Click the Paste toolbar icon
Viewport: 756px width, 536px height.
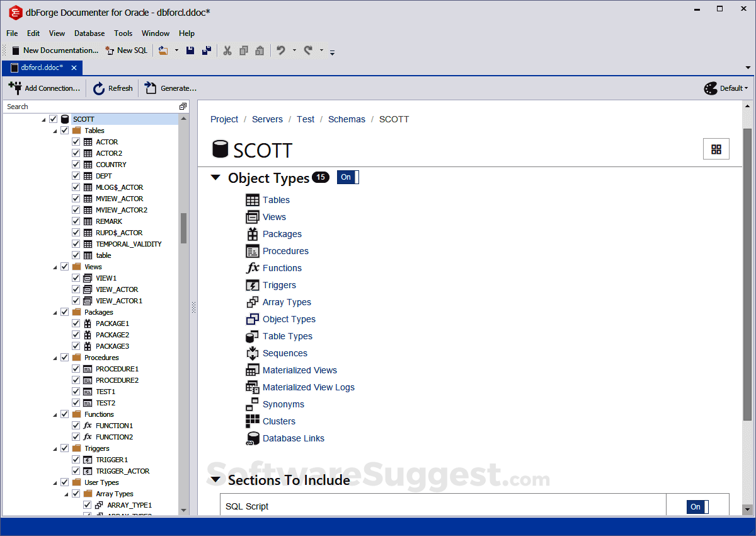259,50
